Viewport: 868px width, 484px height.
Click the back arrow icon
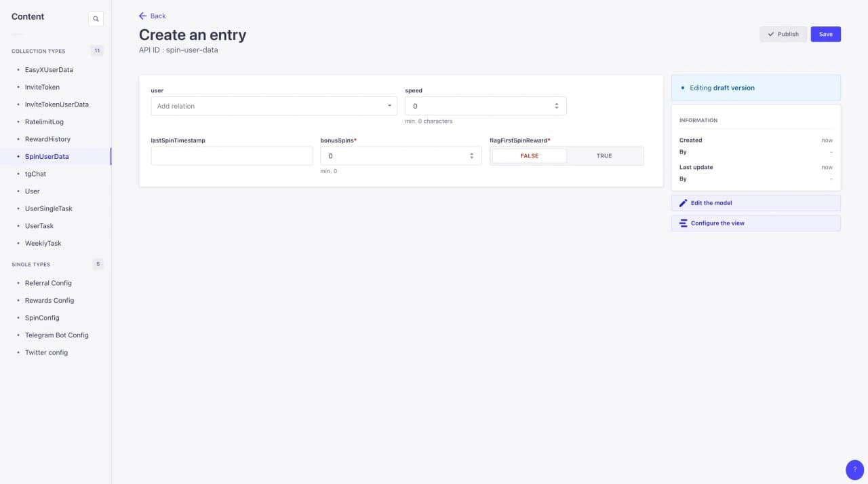142,16
